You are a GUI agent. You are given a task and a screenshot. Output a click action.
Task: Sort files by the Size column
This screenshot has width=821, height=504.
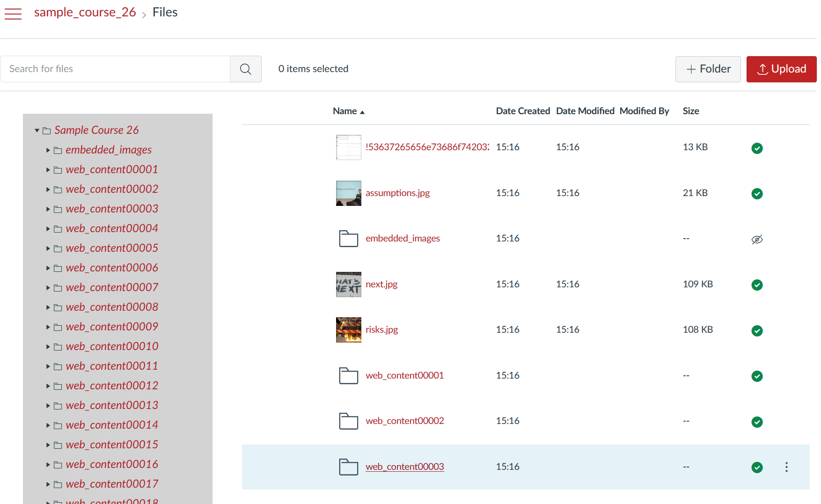tap(690, 111)
